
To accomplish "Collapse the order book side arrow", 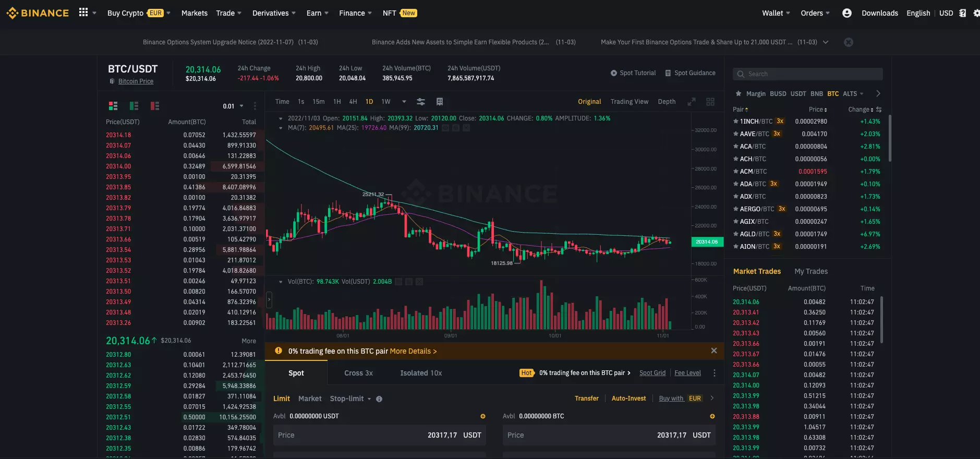I will click(x=269, y=300).
